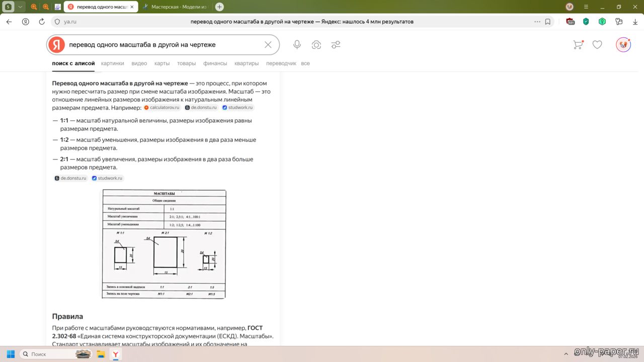Open calculatorov.ru source link
Screen dimensions: 644x362
(x=162, y=108)
